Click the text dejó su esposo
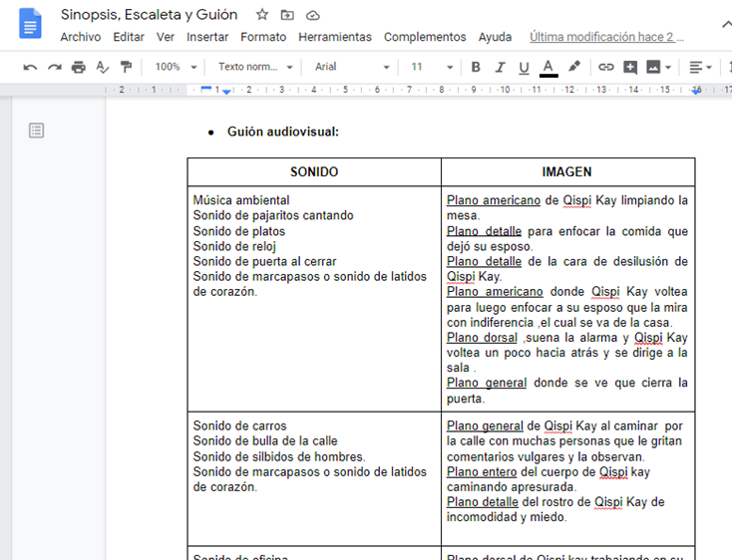Screen dimensions: 732x560 (x=490, y=246)
